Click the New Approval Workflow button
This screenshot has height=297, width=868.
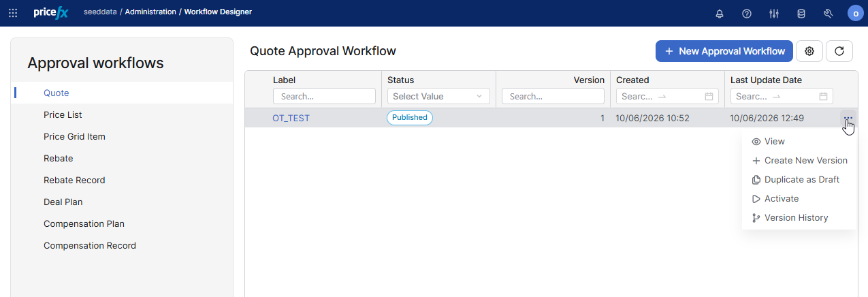point(724,51)
